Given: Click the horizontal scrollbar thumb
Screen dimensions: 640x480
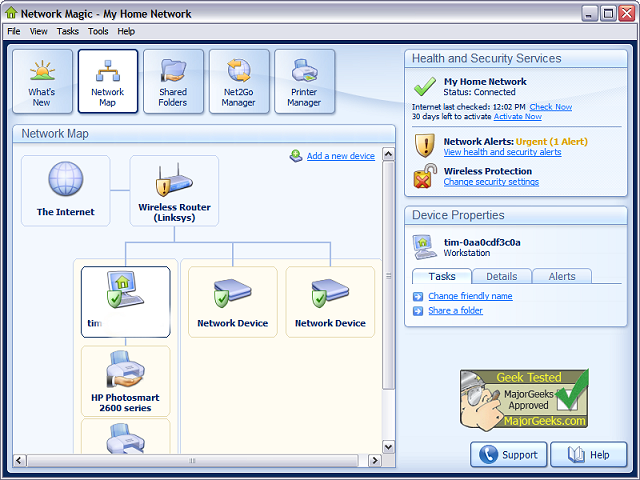Looking at the screenshot, I should coord(192,461).
